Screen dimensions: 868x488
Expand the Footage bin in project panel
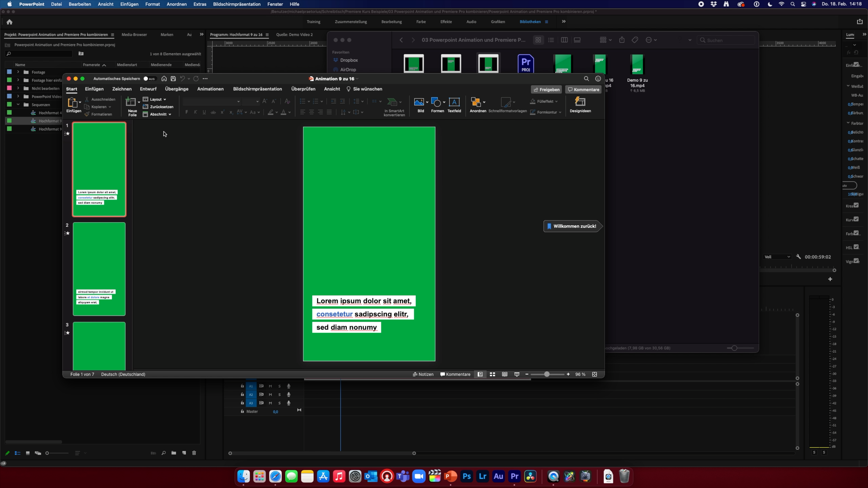coord(18,72)
